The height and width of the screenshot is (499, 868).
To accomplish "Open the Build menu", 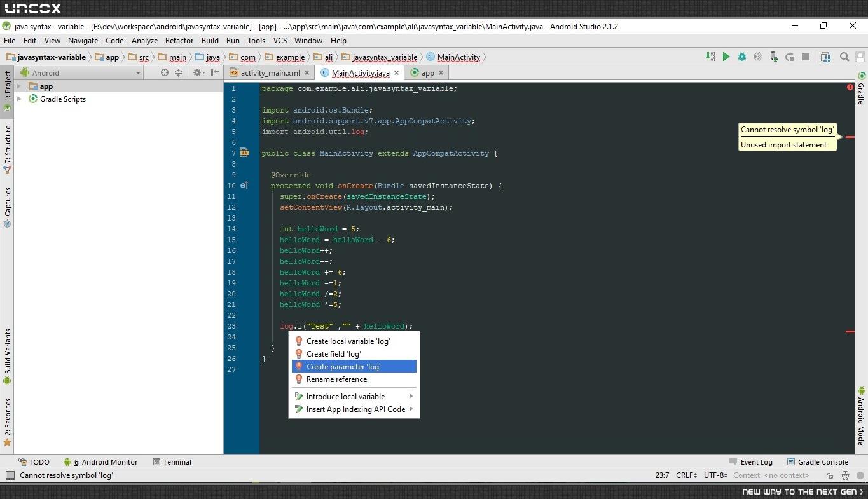I will pyautogui.click(x=210, y=41).
